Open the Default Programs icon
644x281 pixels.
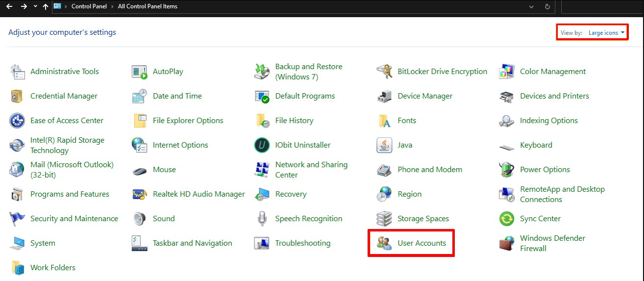[262, 96]
